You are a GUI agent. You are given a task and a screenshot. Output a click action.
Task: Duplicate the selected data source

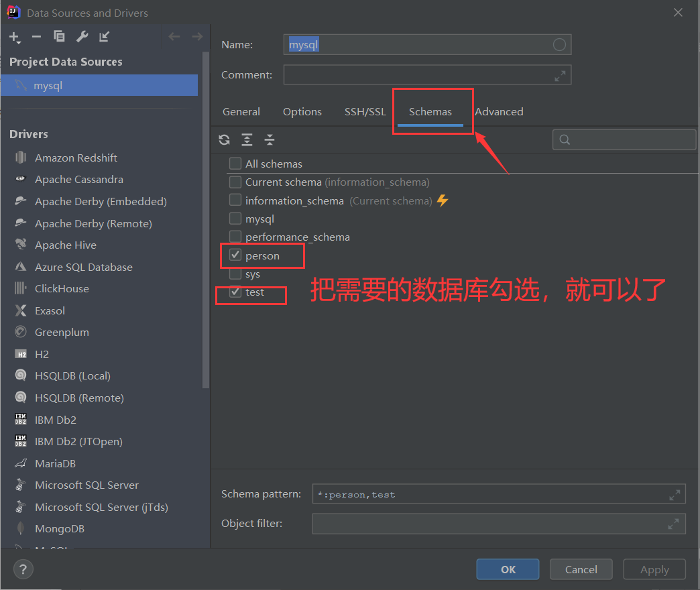coord(59,36)
